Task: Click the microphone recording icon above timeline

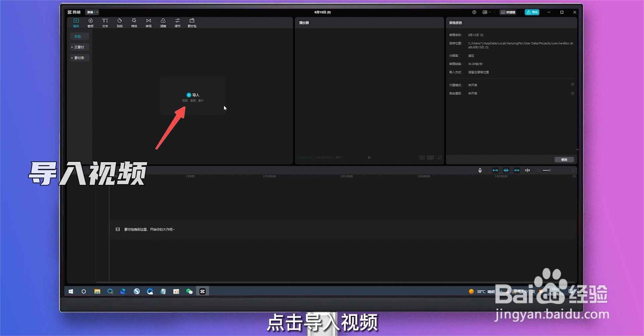Action: click(x=480, y=170)
